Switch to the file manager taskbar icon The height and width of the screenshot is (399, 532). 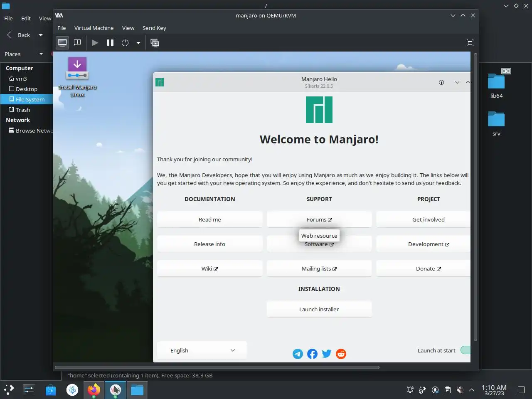pos(137,390)
